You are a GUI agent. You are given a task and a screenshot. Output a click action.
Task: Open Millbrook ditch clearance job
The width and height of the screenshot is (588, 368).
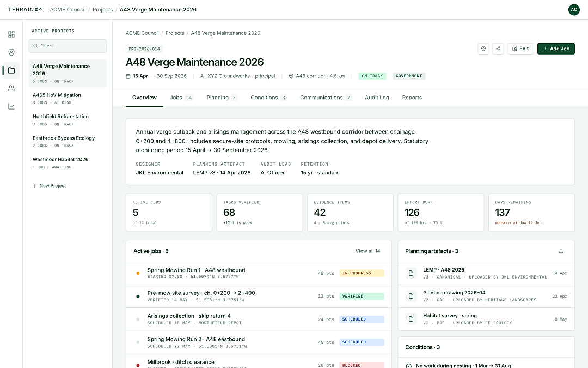coord(259,361)
